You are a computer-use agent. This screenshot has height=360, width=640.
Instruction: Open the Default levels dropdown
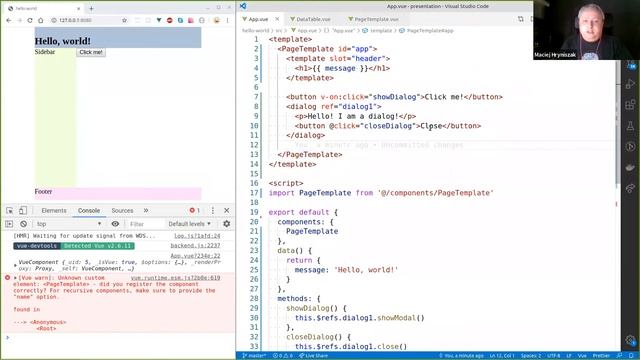click(189, 224)
